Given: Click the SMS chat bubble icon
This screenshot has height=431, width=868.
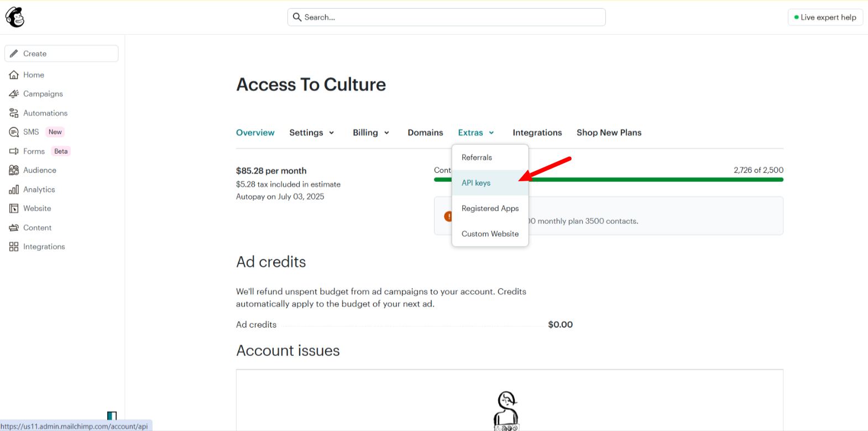Looking at the screenshot, I should pos(14,132).
